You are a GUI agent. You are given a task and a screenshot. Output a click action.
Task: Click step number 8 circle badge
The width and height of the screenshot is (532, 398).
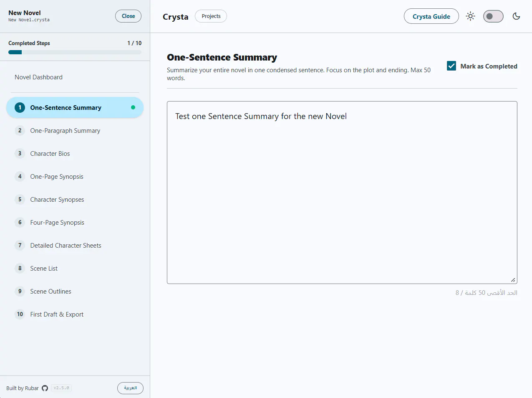(x=20, y=268)
